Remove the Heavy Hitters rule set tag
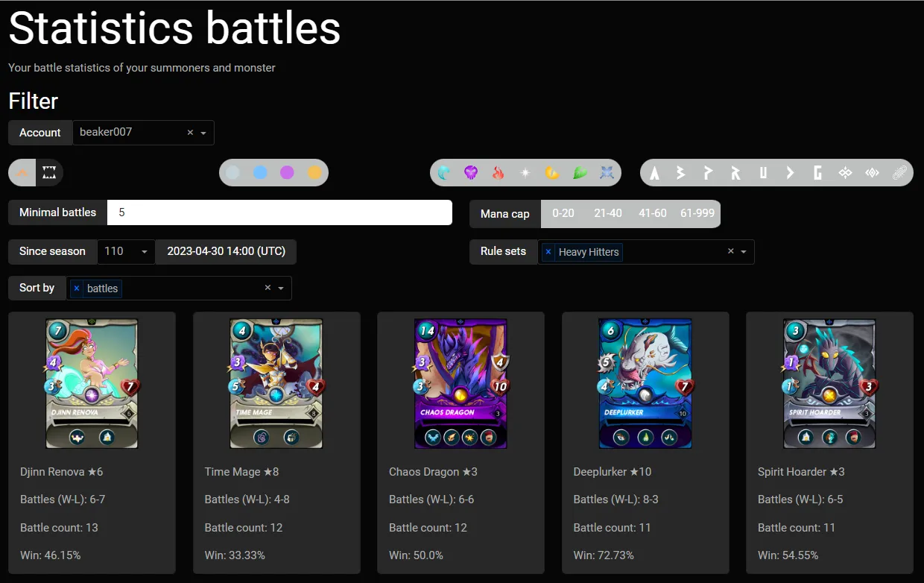 pyautogui.click(x=548, y=252)
